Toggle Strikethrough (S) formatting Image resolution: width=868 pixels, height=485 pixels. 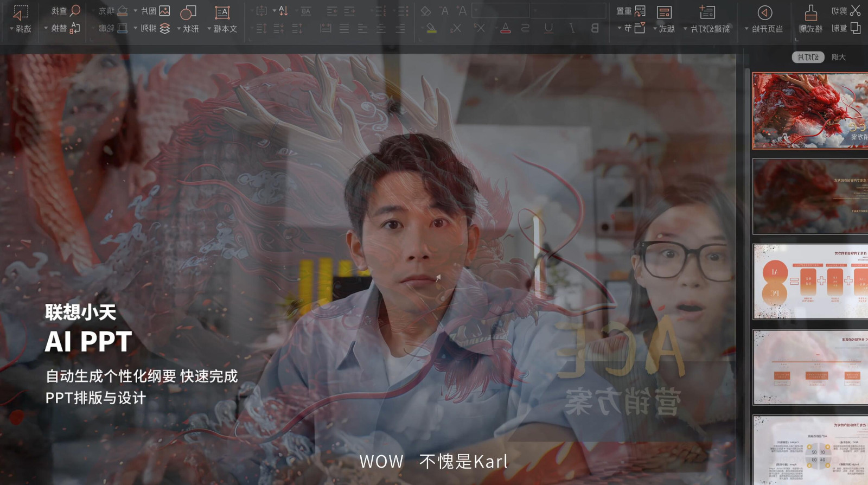tap(525, 28)
